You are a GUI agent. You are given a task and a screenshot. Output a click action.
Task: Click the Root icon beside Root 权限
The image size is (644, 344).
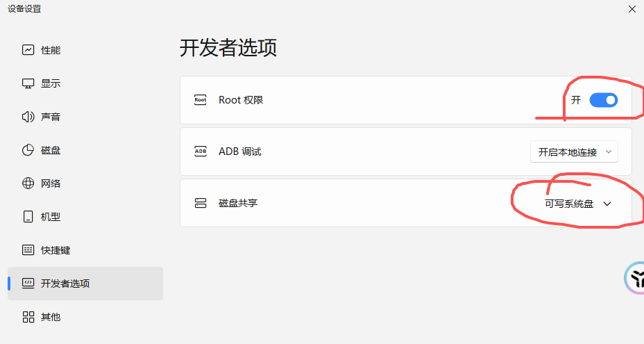tap(201, 100)
